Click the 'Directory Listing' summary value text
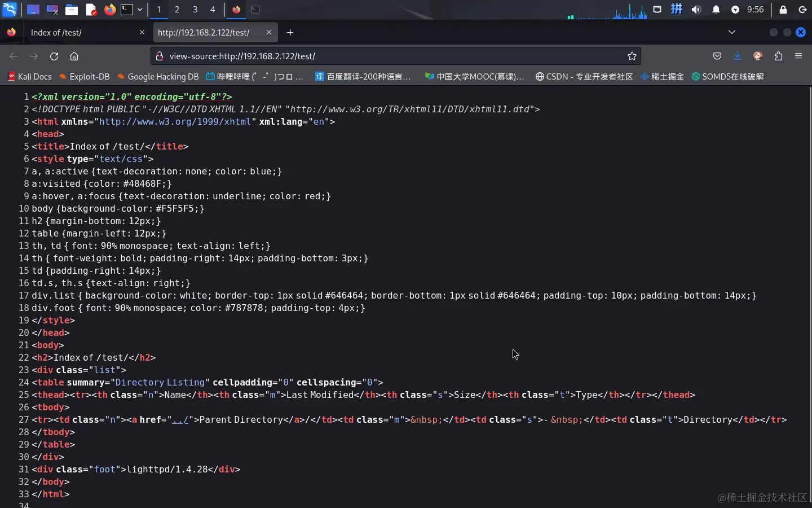 (x=160, y=383)
